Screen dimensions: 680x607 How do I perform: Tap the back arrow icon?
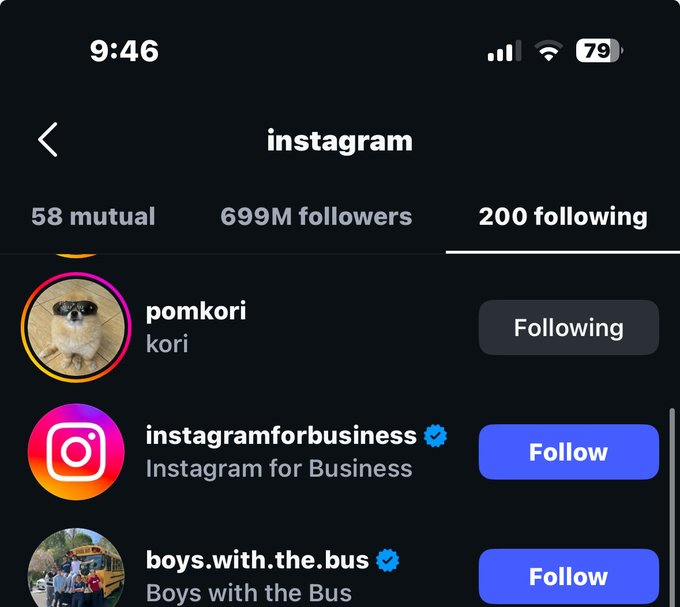(x=48, y=140)
